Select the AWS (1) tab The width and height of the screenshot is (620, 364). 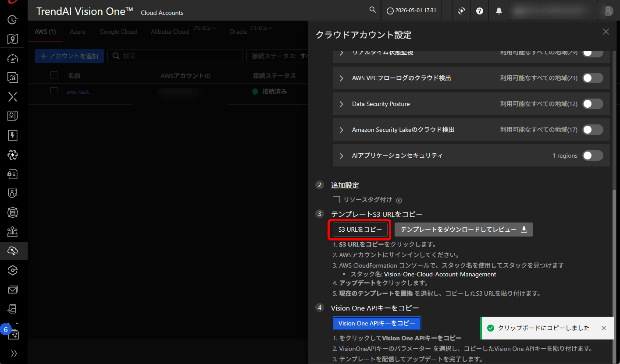pyautogui.click(x=45, y=32)
